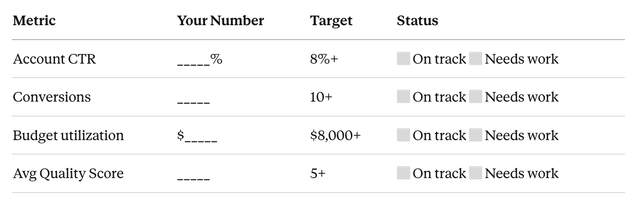
Task: Select the Avg Quality Score row label
Action: pos(68,174)
